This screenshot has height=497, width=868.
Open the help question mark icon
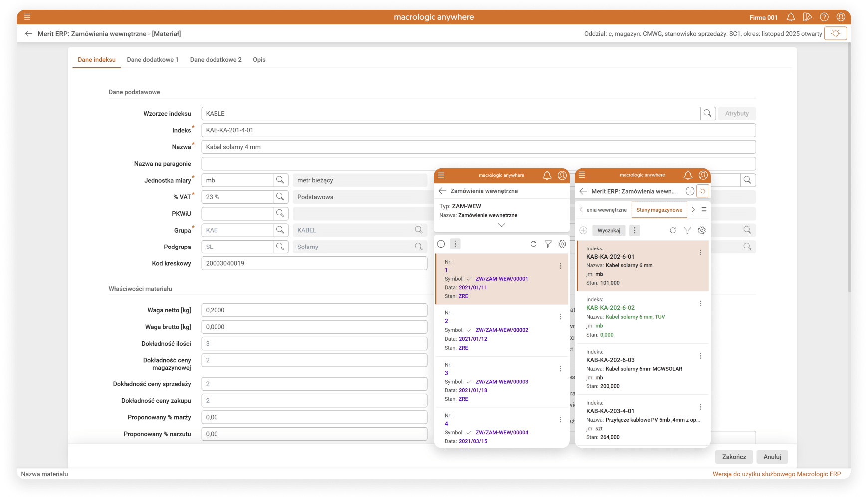tap(824, 17)
